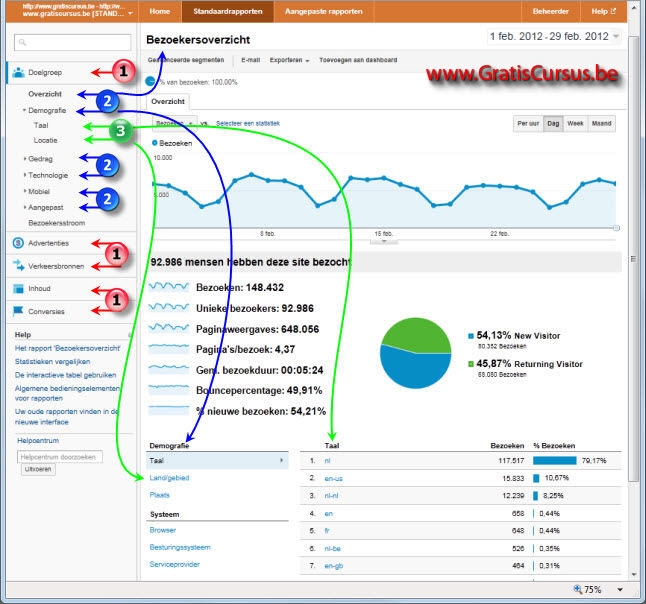Click the blue New Visitor legend swatch
This screenshot has height=604, width=646.
click(471, 336)
